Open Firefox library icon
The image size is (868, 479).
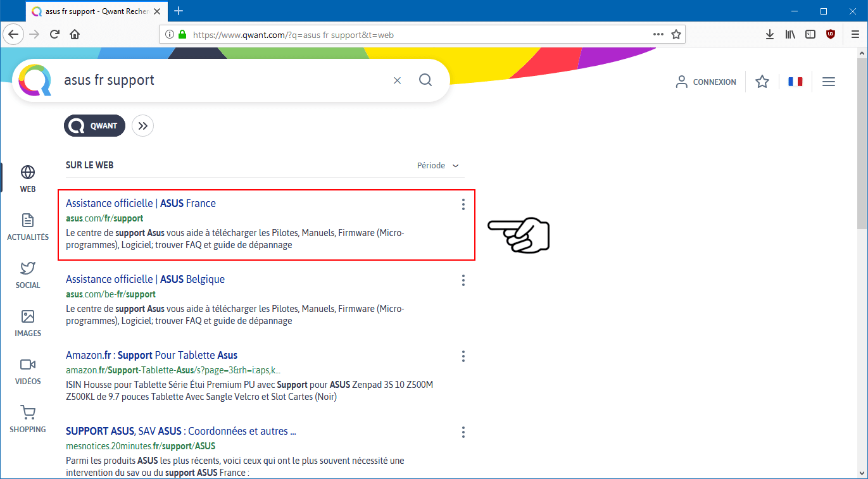click(x=790, y=34)
